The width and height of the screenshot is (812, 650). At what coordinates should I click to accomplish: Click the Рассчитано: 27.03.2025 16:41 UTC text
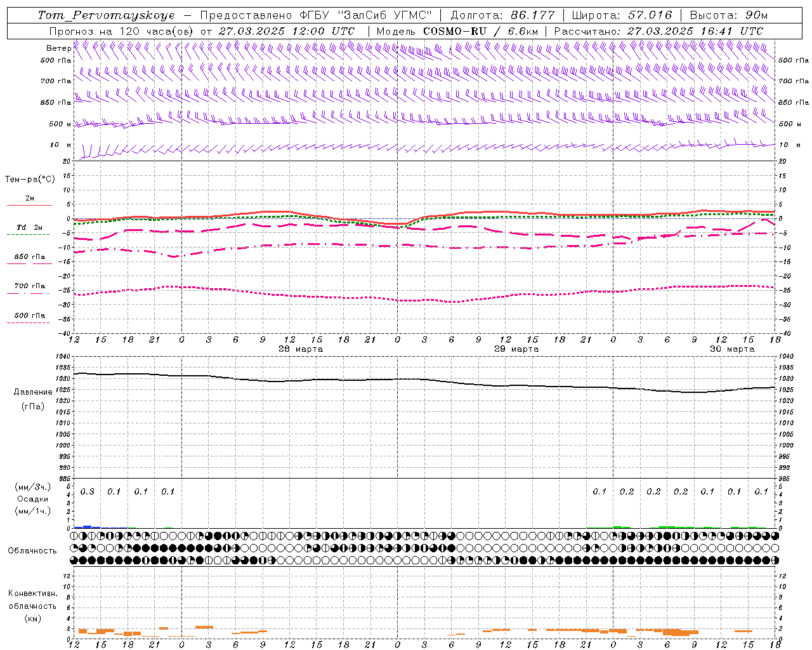pyautogui.click(x=658, y=31)
